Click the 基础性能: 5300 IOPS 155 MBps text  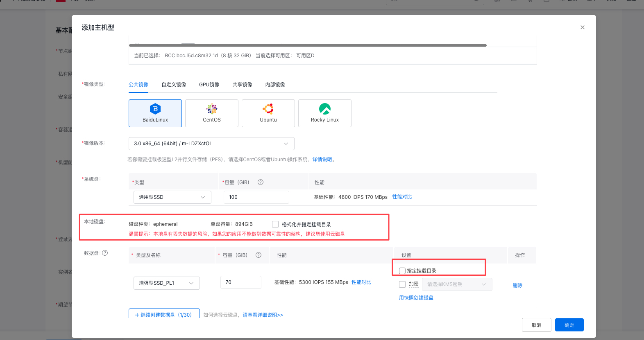click(x=311, y=282)
